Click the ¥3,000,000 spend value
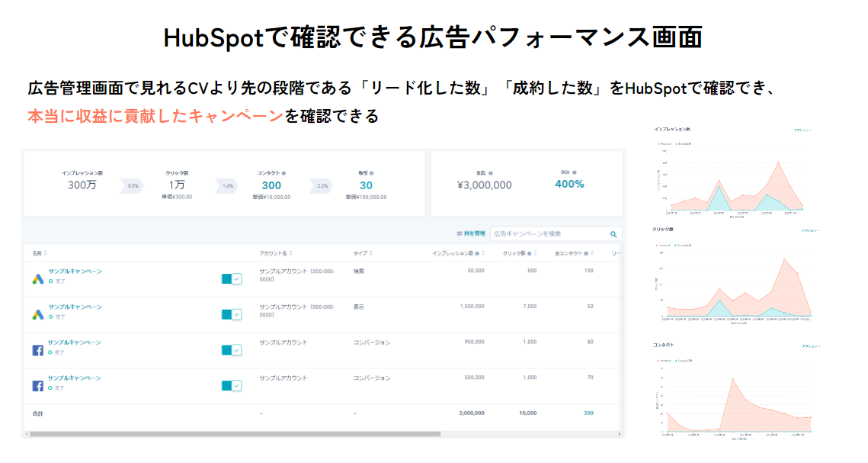 click(485, 185)
